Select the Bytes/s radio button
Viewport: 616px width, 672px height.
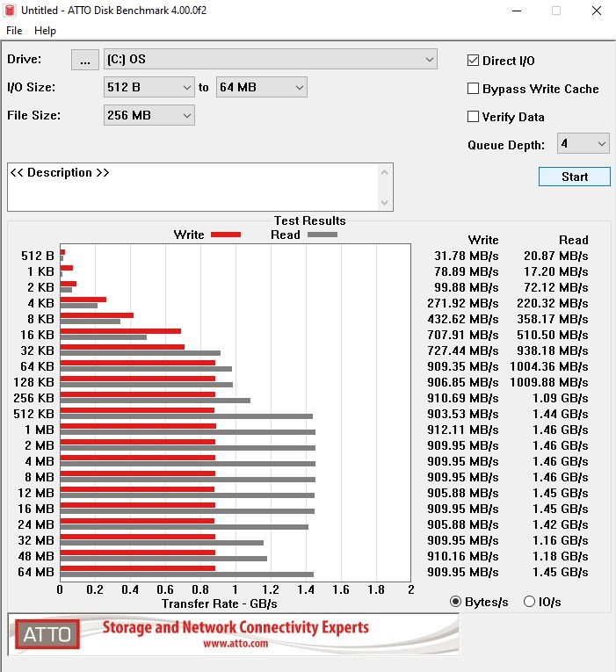coord(455,602)
